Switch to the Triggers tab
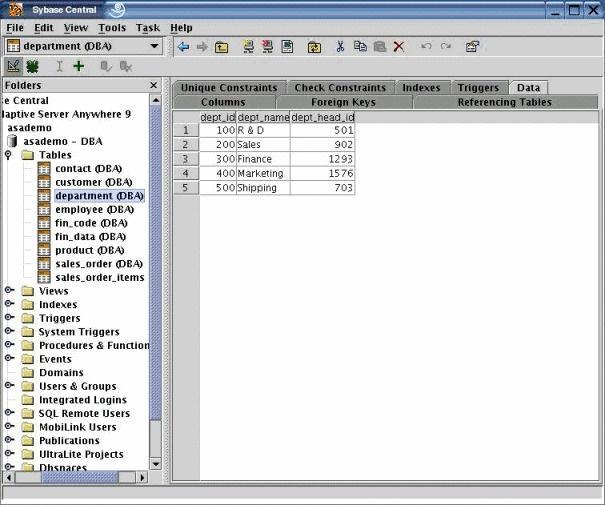Screen dimensions: 605x505 pyautogui.click(x=478, y=88)
